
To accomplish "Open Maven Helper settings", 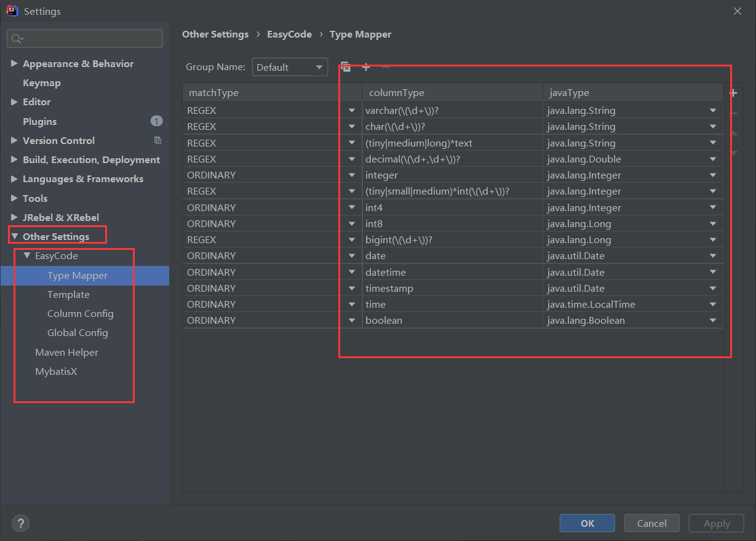I will point(66,352).
